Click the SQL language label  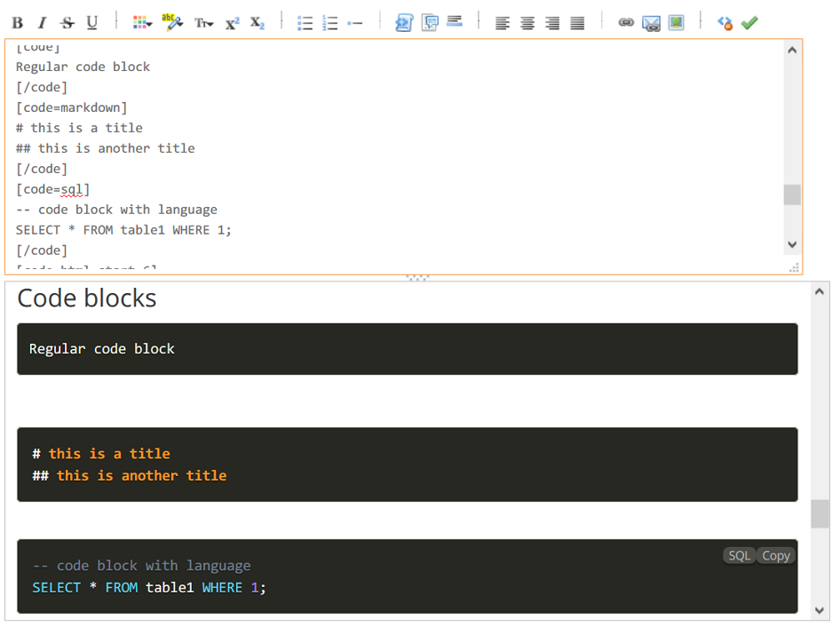(739, 556)
